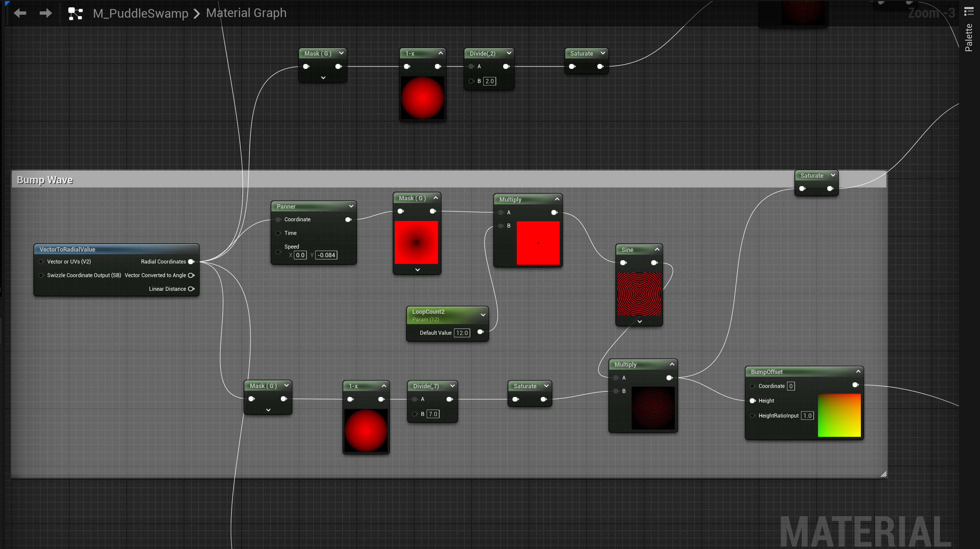Click Radial Coordinates output pin
This screenshot has width=980, height=549.
pos(191,261)
